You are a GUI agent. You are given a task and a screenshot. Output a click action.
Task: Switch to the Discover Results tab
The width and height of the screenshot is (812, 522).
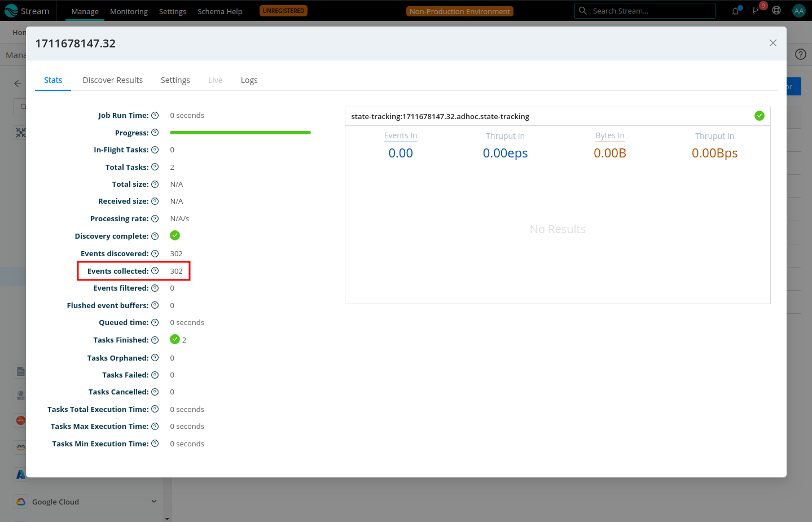pos(112,80)
